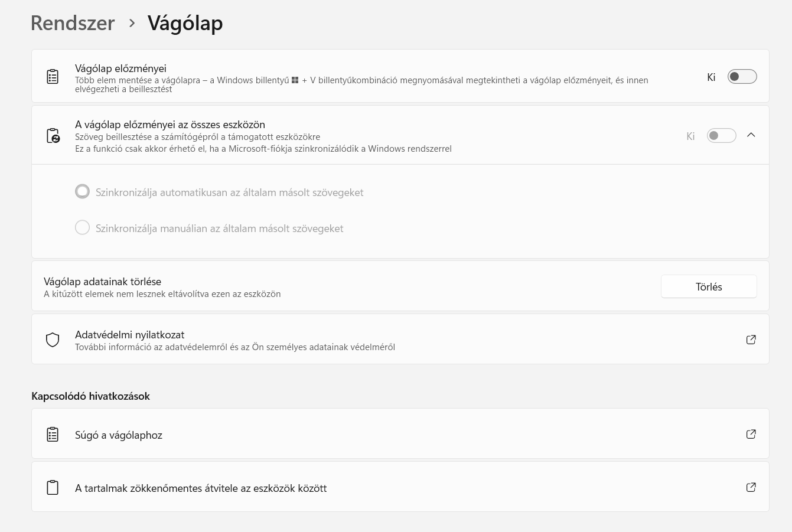Collapse the all-devices clipboard section chevron

751,135
